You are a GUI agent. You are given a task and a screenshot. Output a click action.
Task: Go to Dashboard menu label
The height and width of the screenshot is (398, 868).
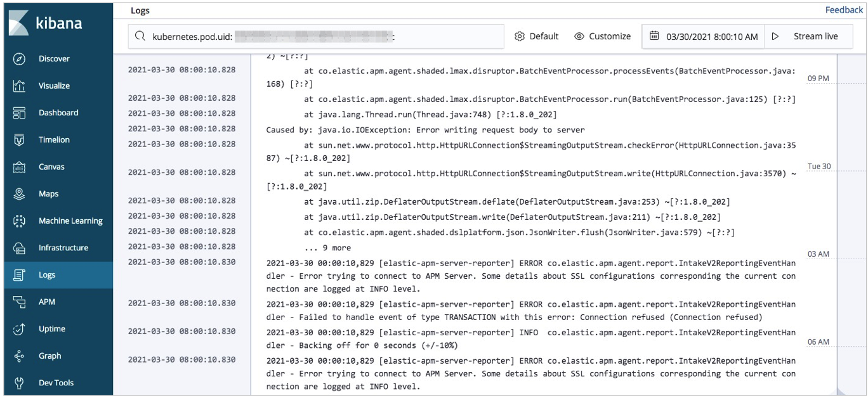click(x=58, y=113)
